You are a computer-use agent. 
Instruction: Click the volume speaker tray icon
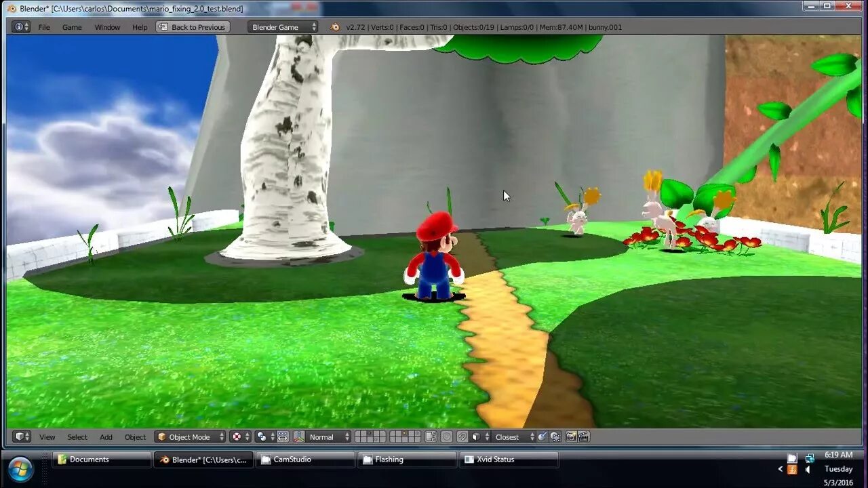(x=808, y=469)
